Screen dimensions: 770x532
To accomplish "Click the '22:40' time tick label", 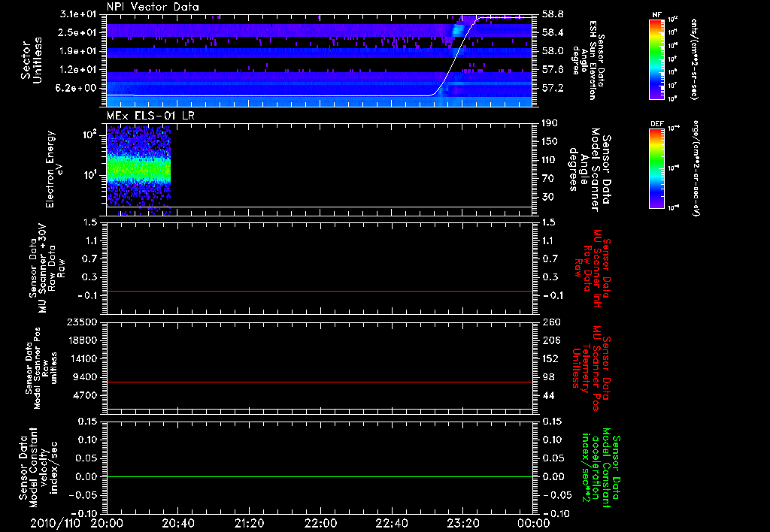I will (392, 523).
